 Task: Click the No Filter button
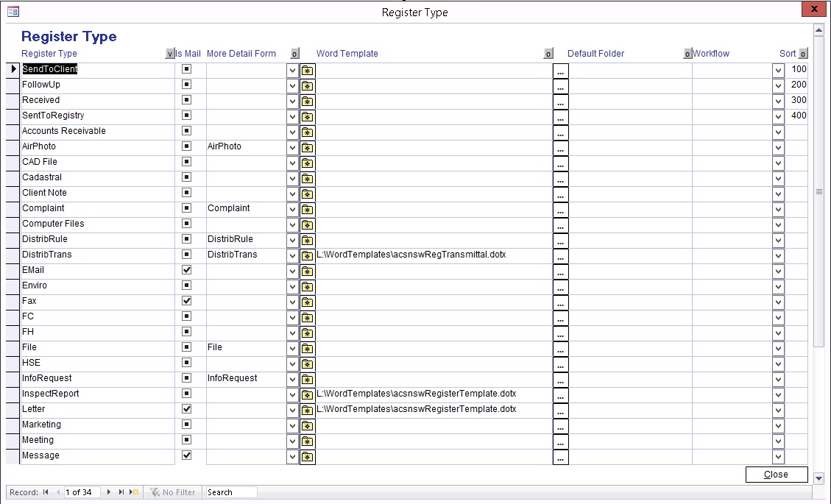pyautogui.click(x=172, y=492)
